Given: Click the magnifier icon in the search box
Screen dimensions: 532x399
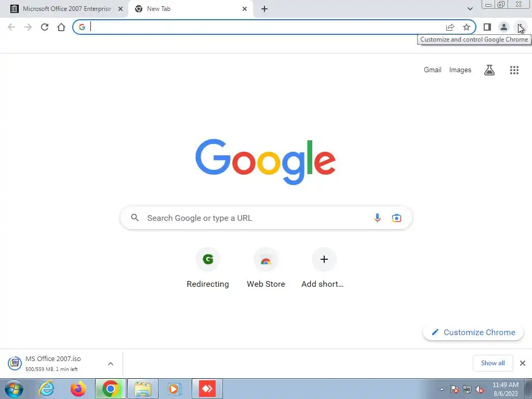Looking at the screenshot, I should click(x=135, y=218).
